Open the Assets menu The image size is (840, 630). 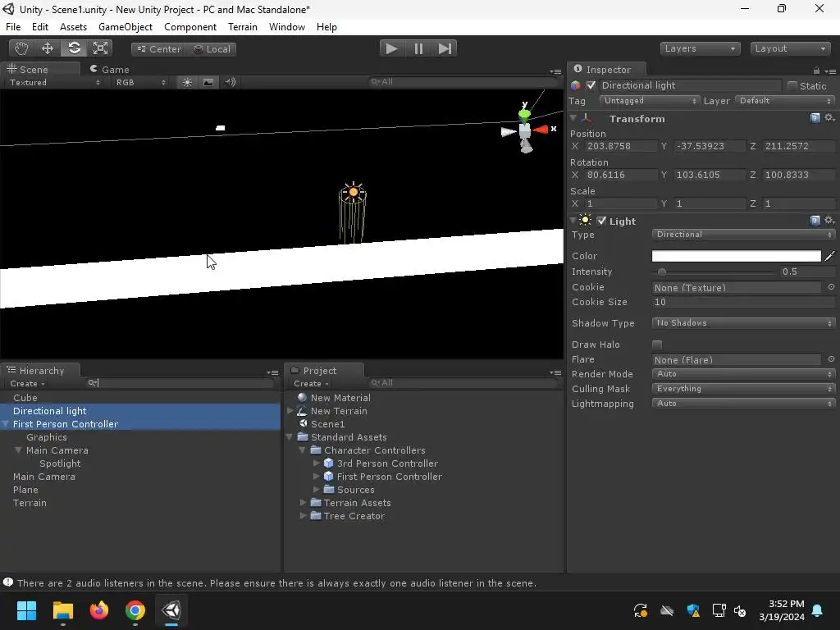[x=73, y=27]
